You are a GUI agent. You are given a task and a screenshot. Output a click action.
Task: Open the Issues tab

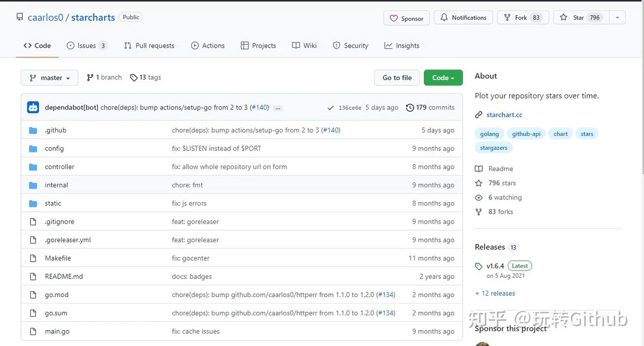(x=86, y=46)
